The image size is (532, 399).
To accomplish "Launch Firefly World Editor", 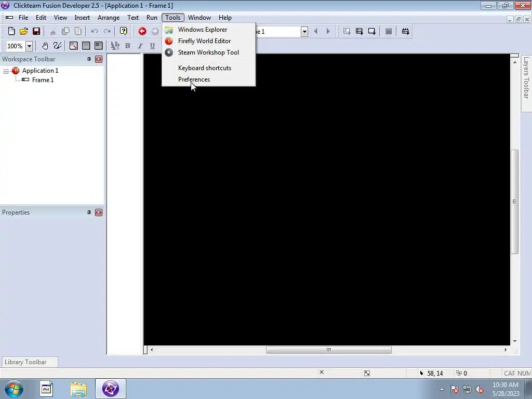I will pyautogui.click(x=208, y=41).
